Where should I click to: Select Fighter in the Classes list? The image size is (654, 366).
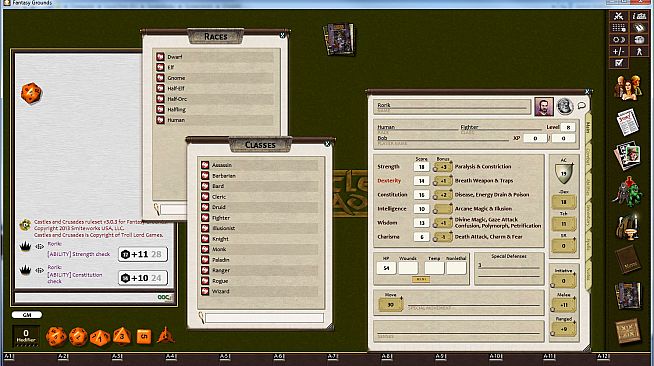tap(259, 218)
